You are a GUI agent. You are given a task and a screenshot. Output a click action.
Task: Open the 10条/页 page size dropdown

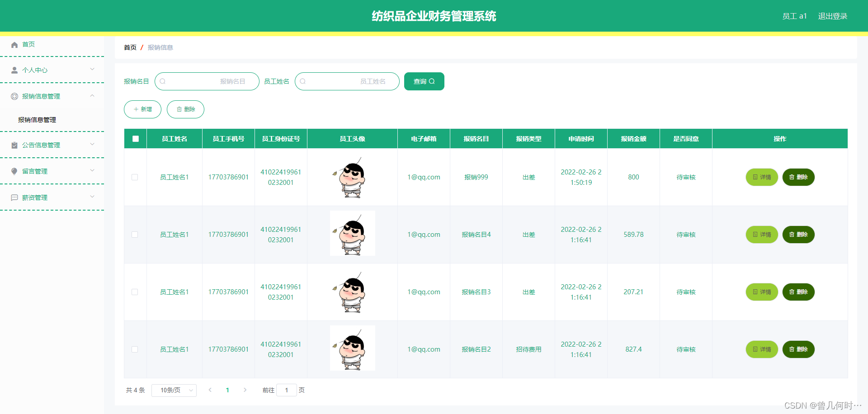[174, 390]
